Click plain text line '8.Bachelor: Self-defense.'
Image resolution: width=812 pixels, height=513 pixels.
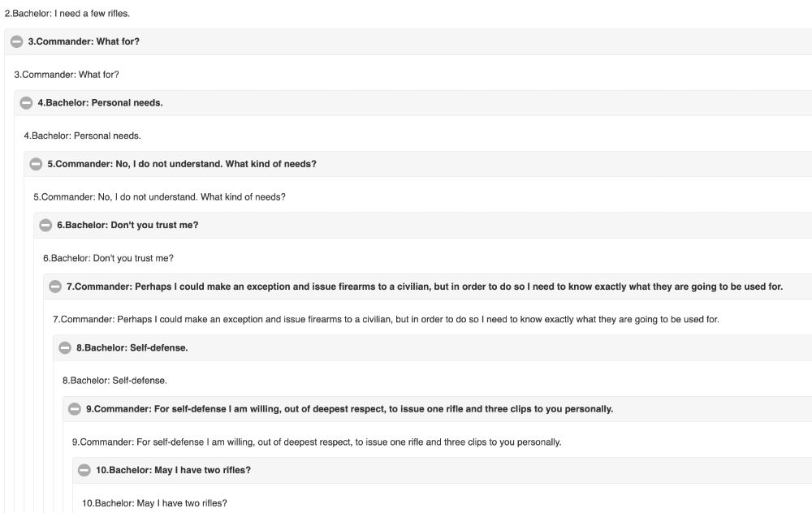pos(114,381)
